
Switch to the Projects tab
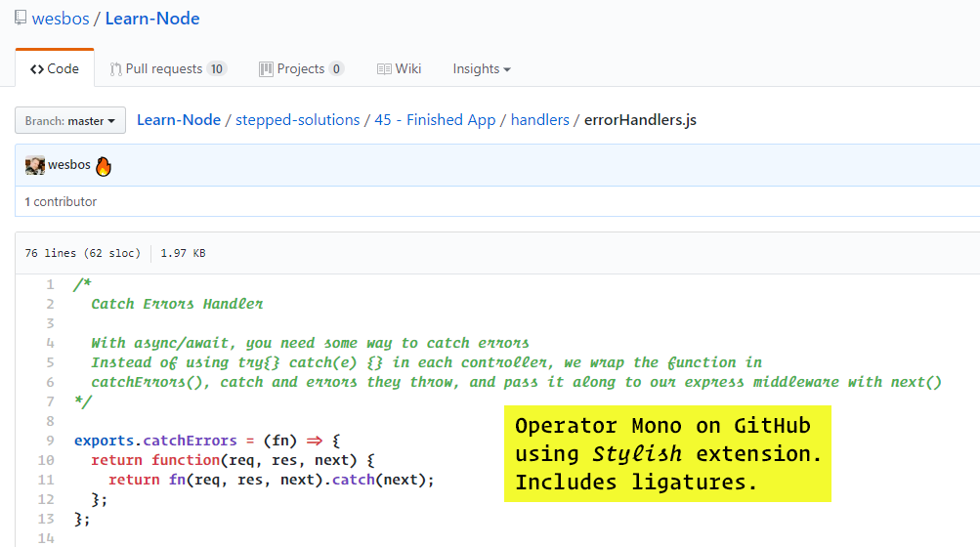click(x=301, y=68)
